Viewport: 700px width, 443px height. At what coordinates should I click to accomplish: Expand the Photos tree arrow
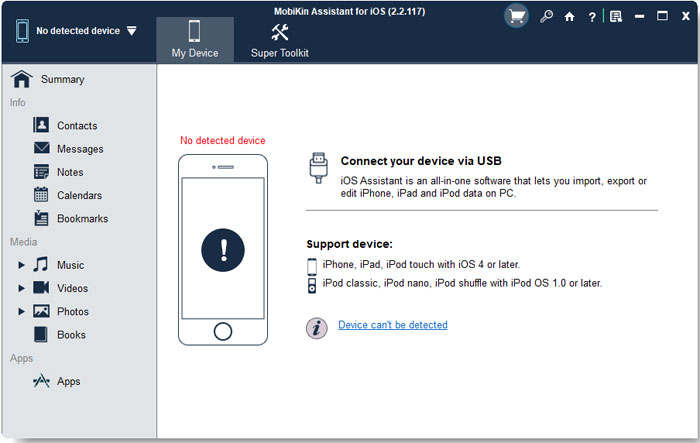point(21,311)
